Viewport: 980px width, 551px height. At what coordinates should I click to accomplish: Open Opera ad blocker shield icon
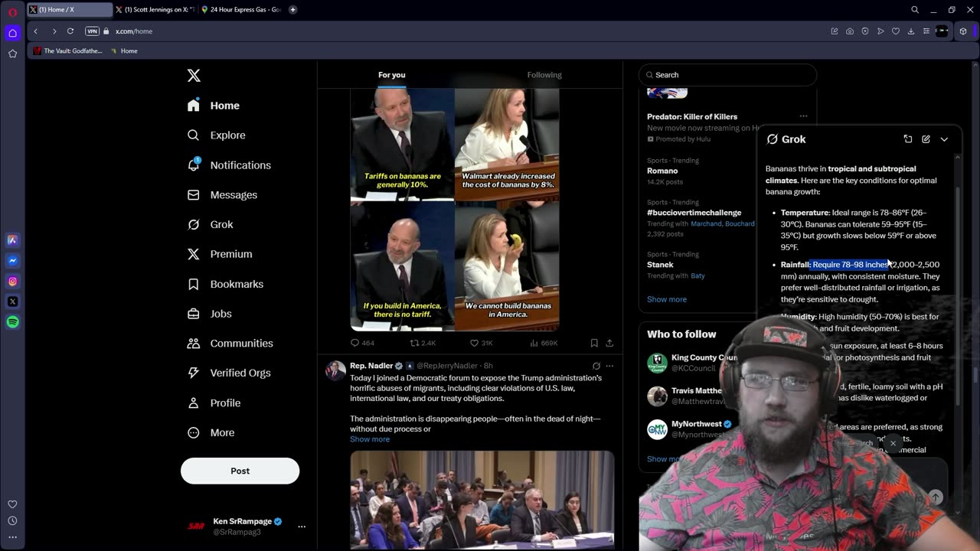(x=865, y=31)
